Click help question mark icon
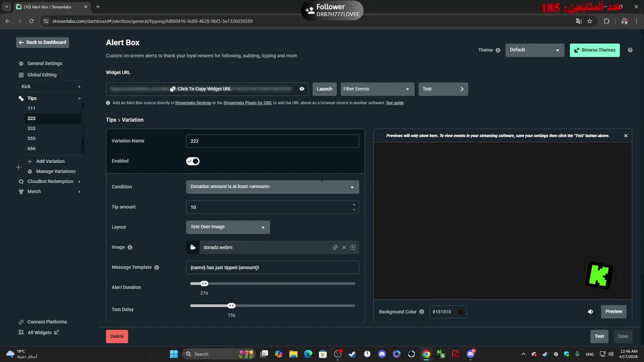The height and width of the screenshot is (362, 644). click(x=630, y=50)
